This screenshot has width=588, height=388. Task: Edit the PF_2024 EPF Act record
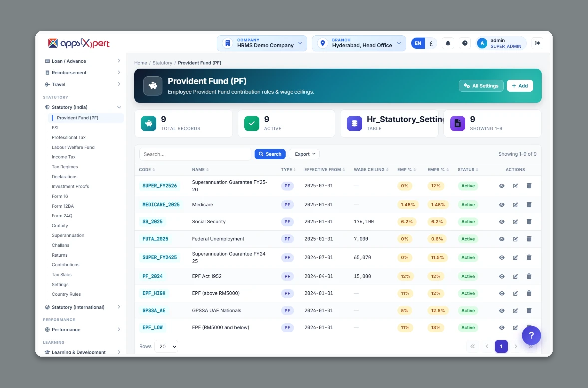(515, 276)
